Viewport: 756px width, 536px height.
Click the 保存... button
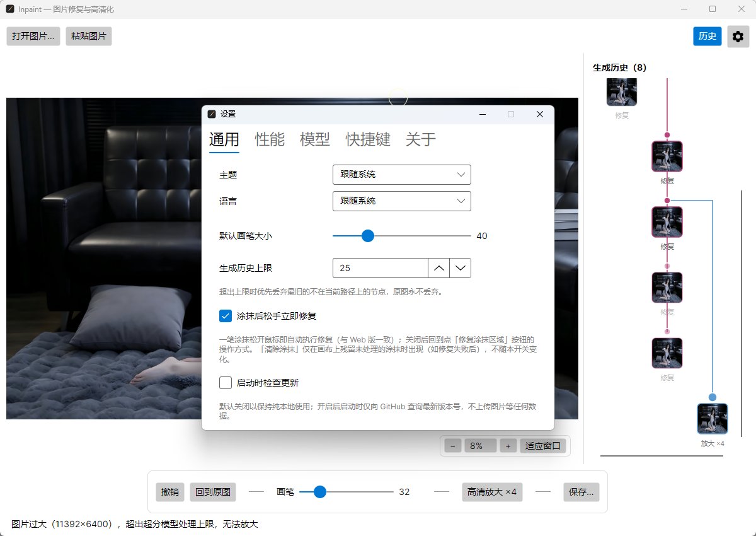coord(581,492)
